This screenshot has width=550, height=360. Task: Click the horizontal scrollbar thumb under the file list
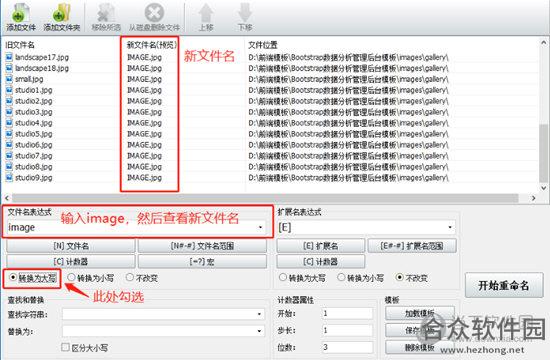click(x=265, y=198)
